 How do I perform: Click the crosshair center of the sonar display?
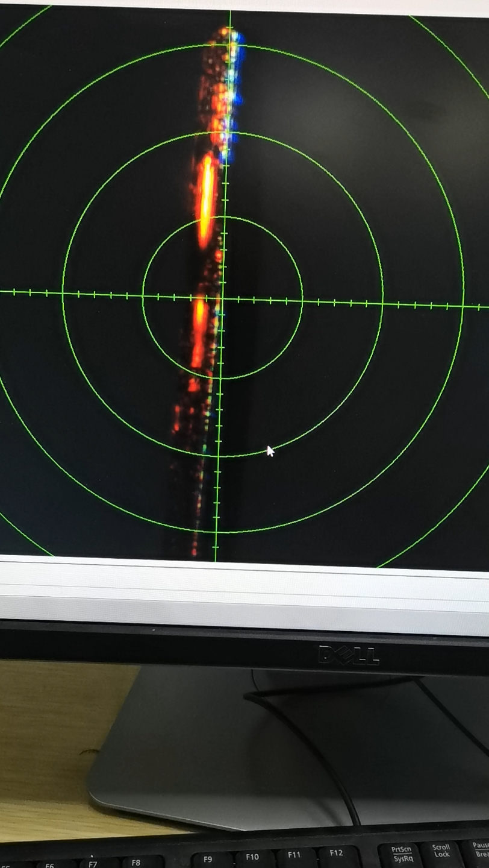pos(222,298)
